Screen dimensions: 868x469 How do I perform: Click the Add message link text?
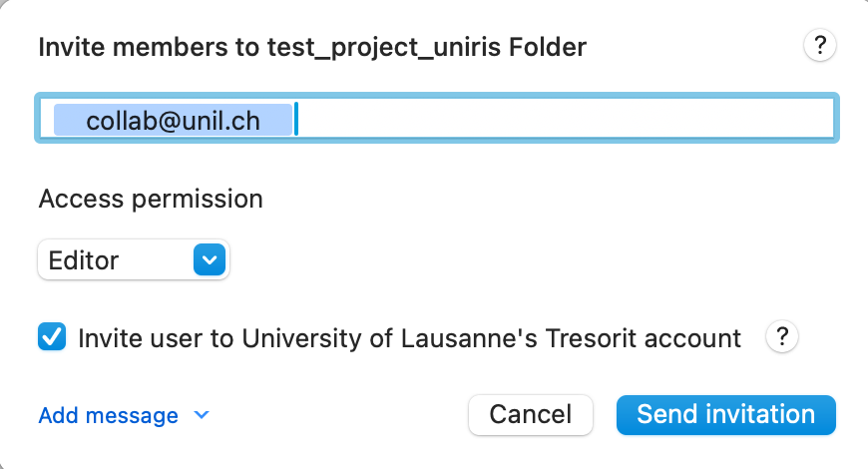[108, 415]
